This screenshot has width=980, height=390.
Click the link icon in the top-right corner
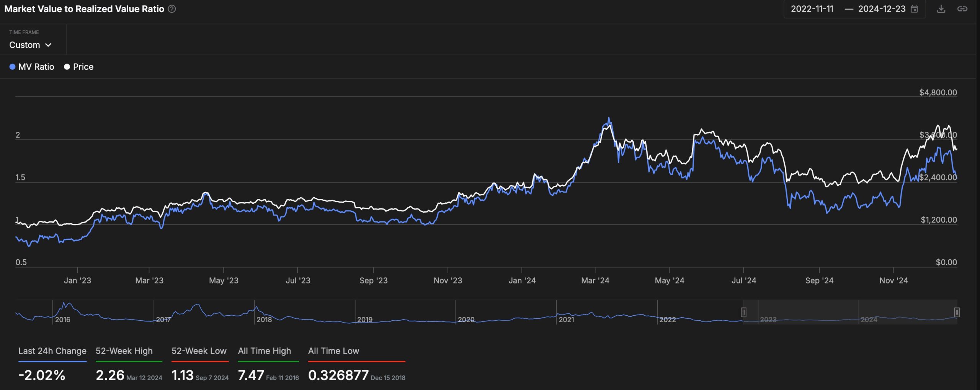tap(963, 9)
